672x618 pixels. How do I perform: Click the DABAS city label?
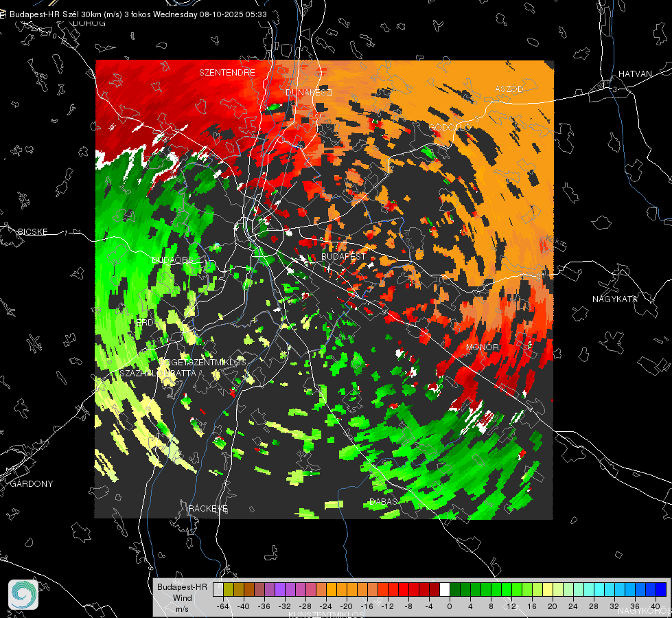click(x=383, y=501)
